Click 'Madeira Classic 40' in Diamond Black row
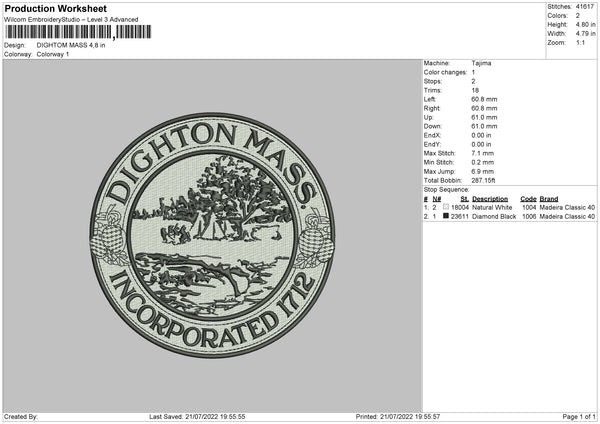The height and width of the screenshot is (424, 600). (567, 217)
